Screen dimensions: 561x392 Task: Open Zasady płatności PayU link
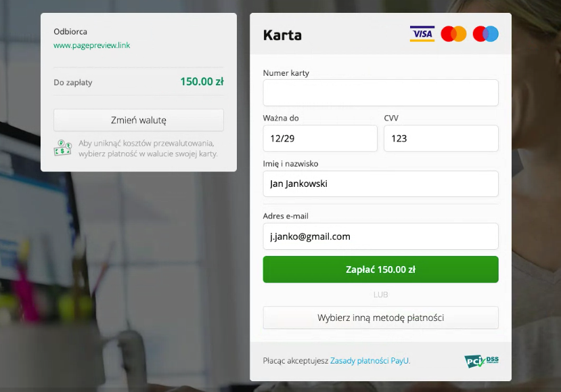(x=369, y=360)
